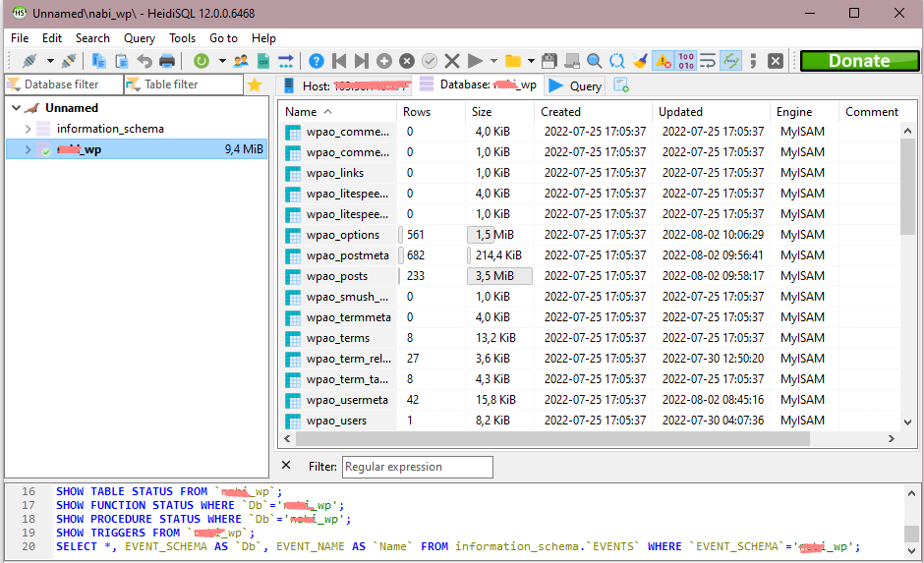Click the semicolon delimiter icon

point(753,61)
